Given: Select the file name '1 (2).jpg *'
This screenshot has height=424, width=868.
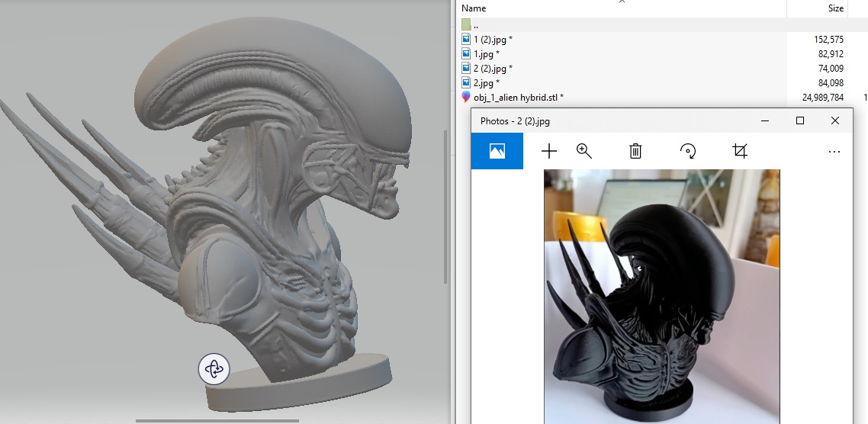Looking at the screenshot, I should coord(493,40).
